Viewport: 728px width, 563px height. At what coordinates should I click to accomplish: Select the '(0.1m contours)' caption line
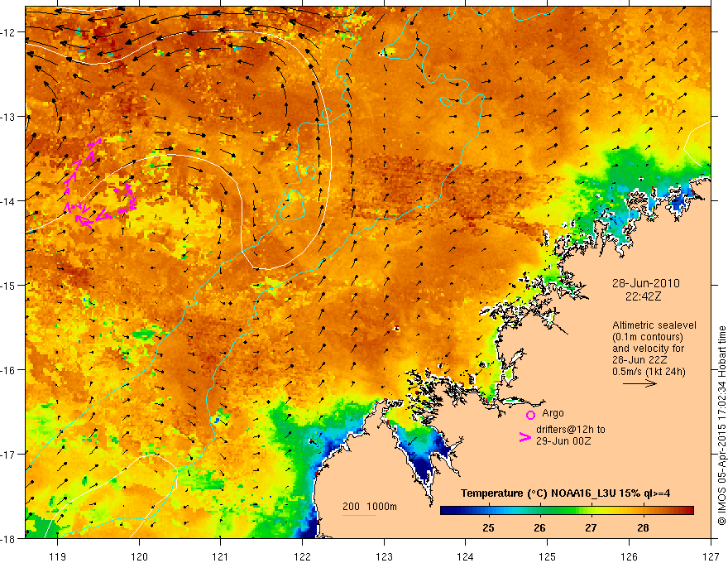(647, 337)
